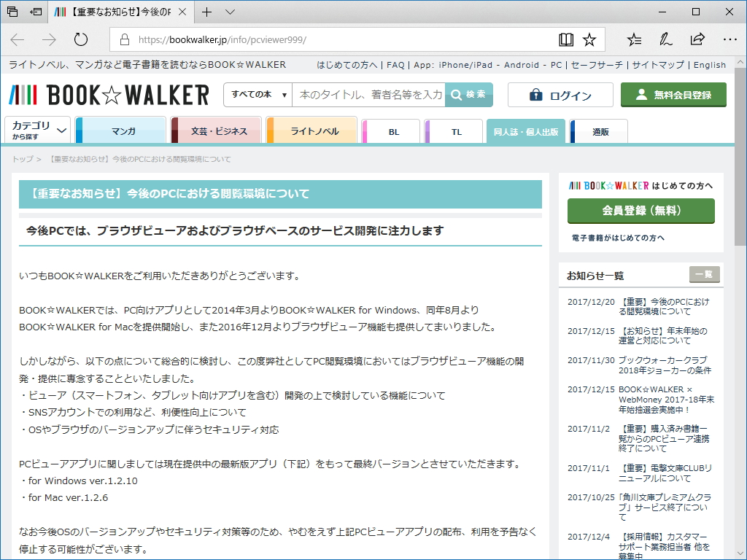Open the 通販 tab
This screenshot has height=560, width=747.
pos(598,131)
